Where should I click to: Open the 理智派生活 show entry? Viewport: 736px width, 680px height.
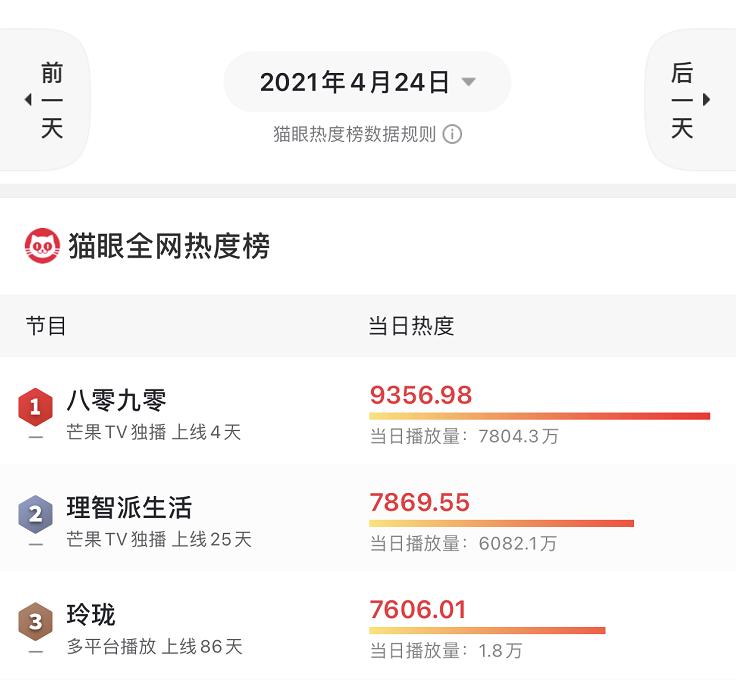[129, 508]
